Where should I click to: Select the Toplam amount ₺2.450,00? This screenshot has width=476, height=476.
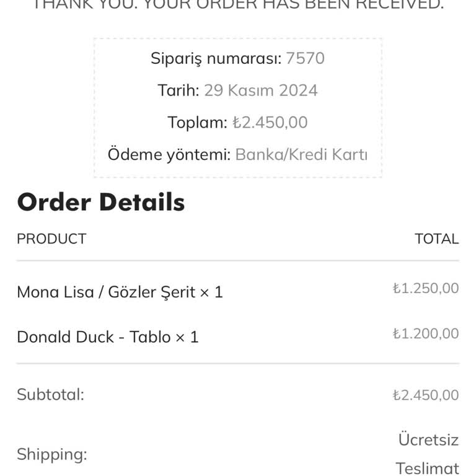coord(270,123)
